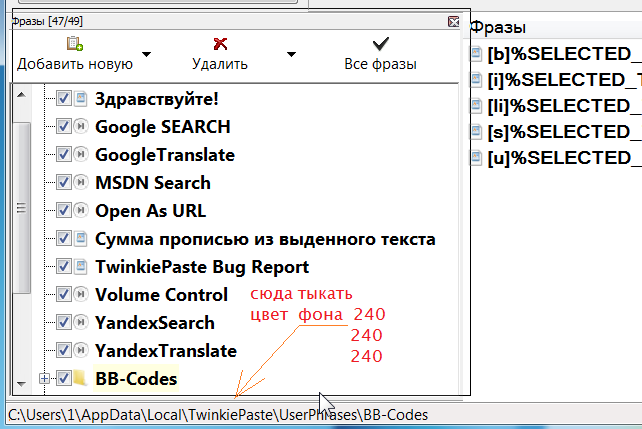Toggle the Volume Control checkbox
642x429 pixels.
pyautogui.click(x=63, y=294)
